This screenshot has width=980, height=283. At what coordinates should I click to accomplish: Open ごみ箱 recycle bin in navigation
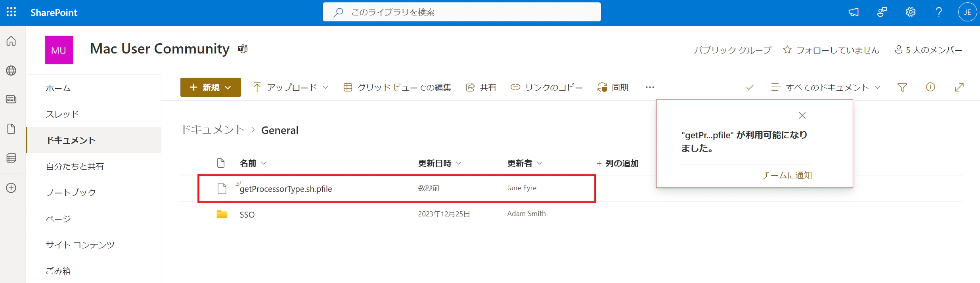click(x=58, y=271)
